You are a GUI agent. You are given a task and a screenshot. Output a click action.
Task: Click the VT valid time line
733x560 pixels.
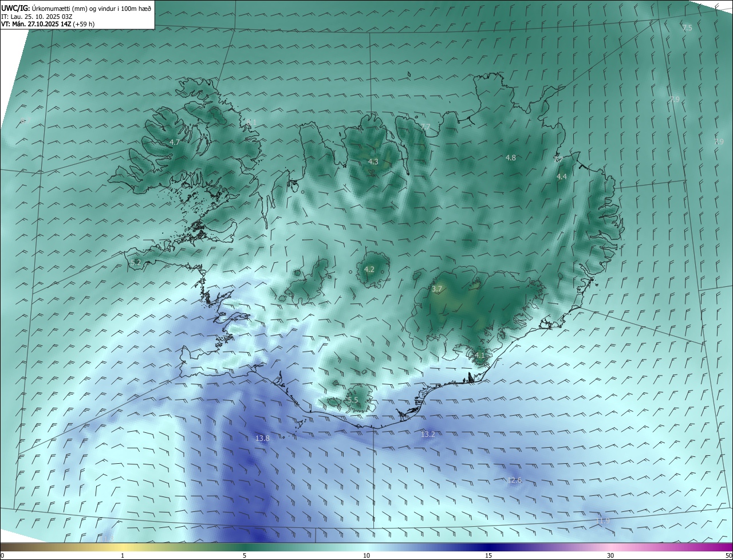pos(48,24)
